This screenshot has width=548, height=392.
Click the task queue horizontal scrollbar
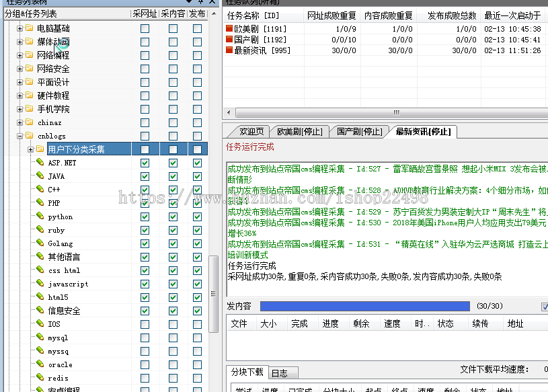tap(391, 112)
